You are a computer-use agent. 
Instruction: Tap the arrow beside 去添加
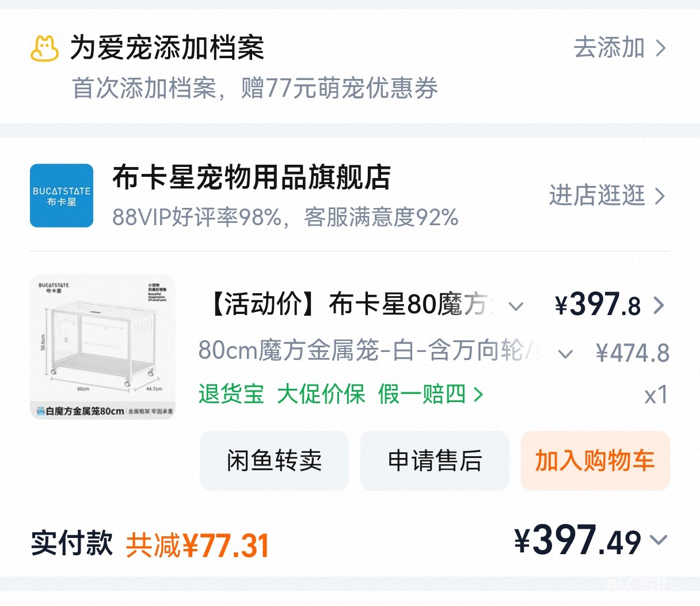661,48
